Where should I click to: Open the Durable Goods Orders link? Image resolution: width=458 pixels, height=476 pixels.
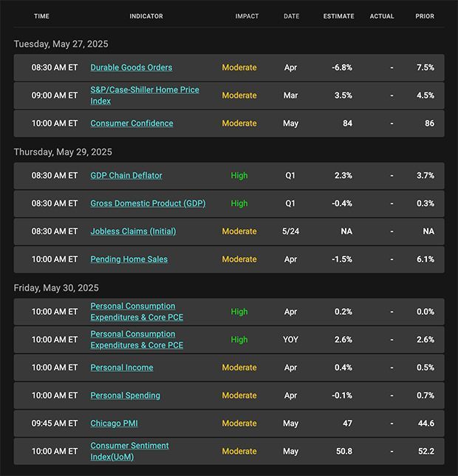(131, 67)
